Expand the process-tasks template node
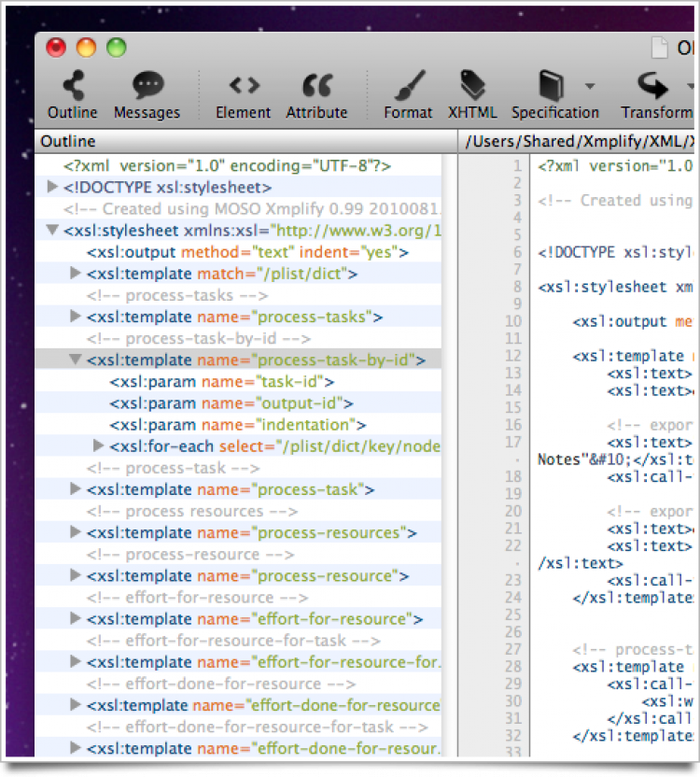The width and height of the screenshot is (700, 777). 75,317
